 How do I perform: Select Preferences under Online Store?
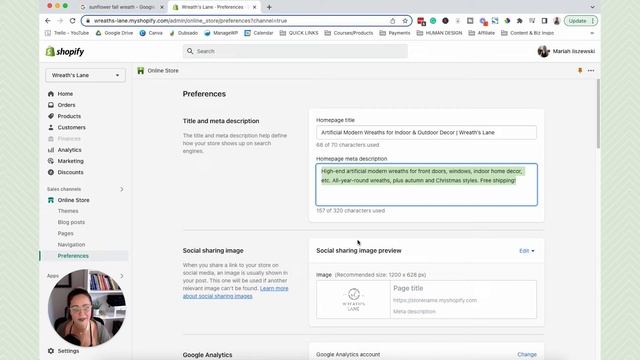[x=73, y=256]
